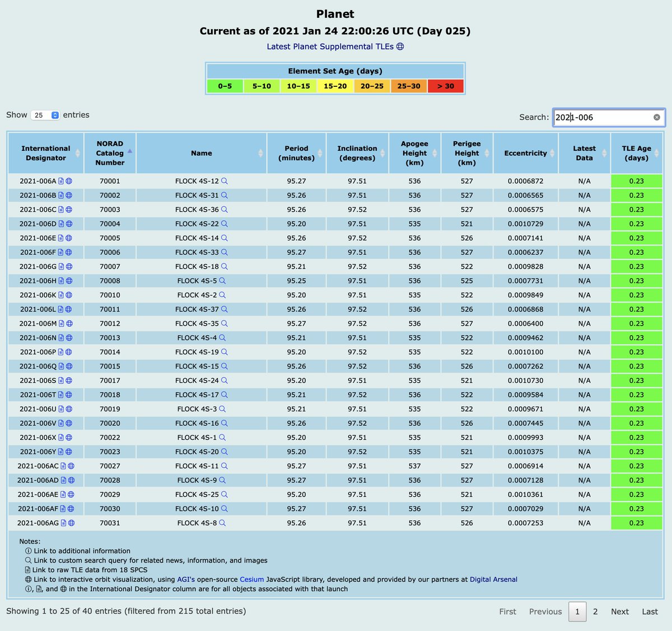Open raw TLE data for 2021-006K
This screenshot has height=631, width=672.
[61, 295]
